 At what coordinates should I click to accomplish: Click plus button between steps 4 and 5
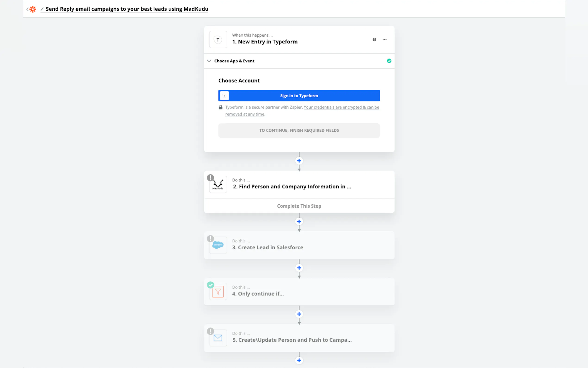click(x=299, y=314)
